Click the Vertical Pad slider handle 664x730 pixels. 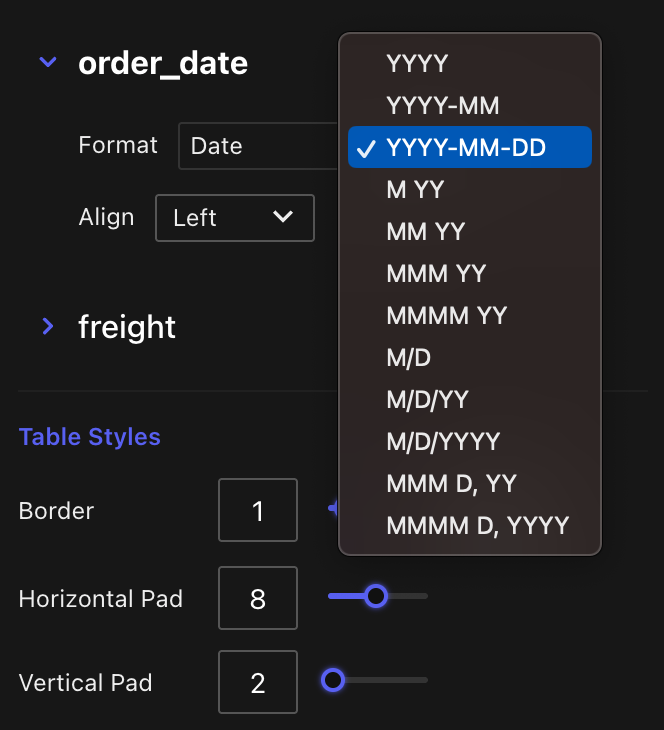[333, 680]
